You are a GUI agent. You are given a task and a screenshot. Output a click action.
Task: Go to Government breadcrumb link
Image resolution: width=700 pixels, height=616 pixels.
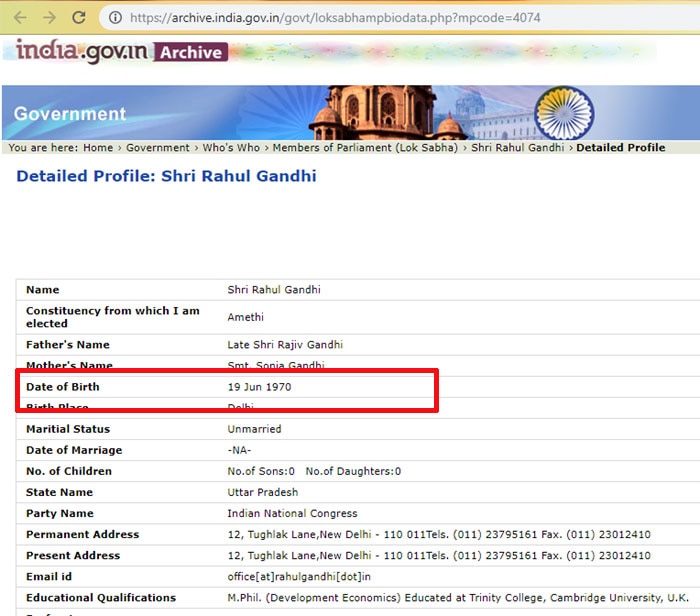coord(158,148)
